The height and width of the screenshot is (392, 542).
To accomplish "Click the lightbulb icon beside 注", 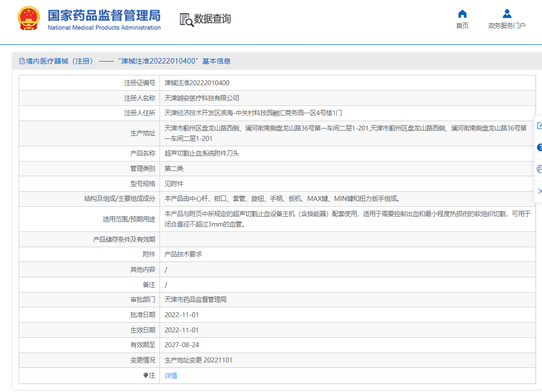I will click(146, 375).
